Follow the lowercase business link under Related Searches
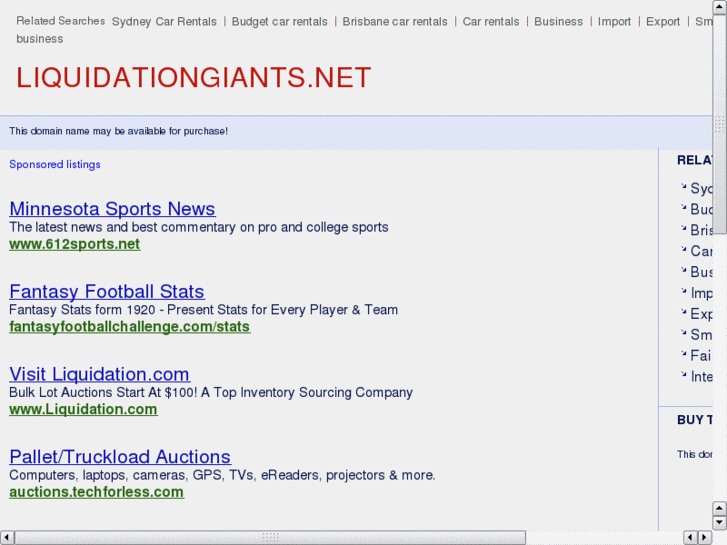Screen dimensions: 727x545 [40, 39]
